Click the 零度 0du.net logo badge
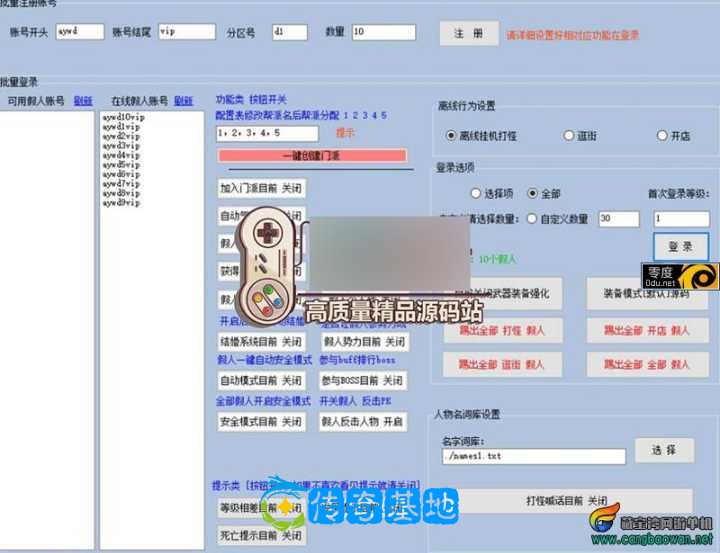The image size is (720, 553). pos(681,276)
